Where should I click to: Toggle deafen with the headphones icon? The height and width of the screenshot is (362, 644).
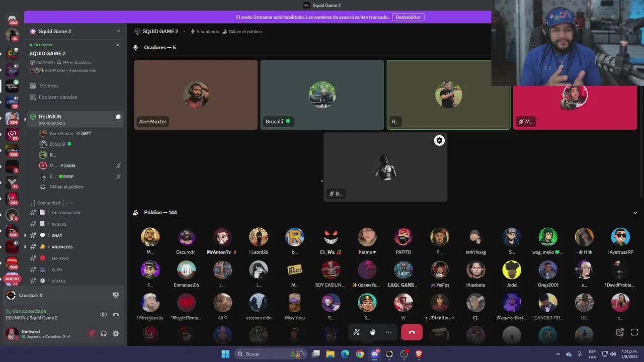coord(104,333)
